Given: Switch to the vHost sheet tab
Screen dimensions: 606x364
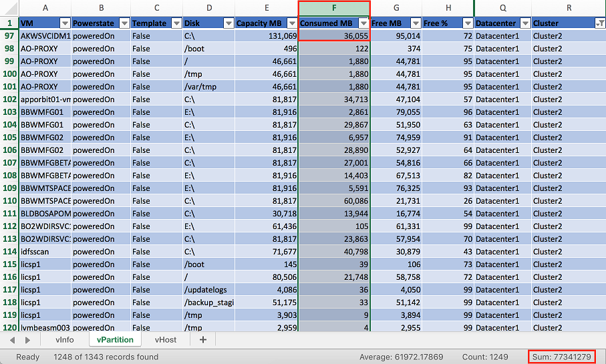Looking at the screenshot, I should point(166,340).
